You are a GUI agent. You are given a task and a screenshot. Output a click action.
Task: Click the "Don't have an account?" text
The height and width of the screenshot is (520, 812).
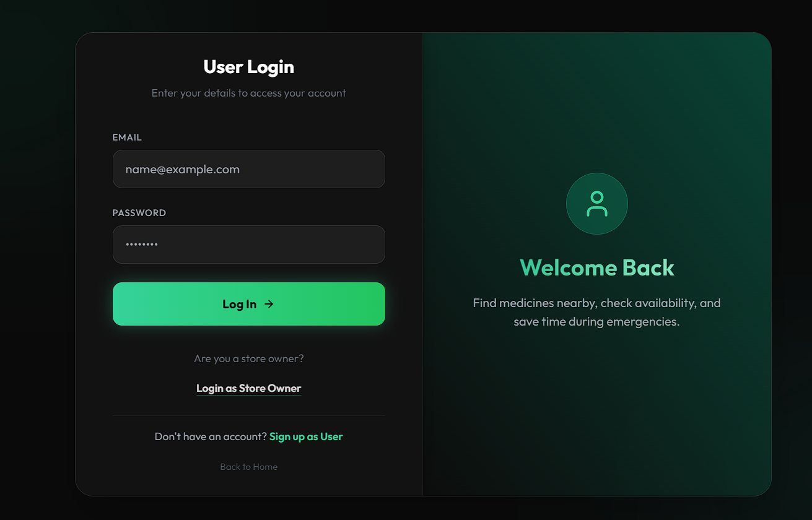tap(211, 436)
